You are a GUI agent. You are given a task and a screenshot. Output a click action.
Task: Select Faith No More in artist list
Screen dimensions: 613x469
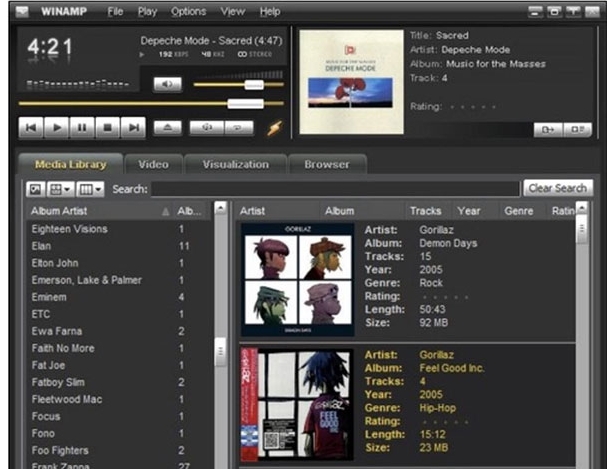point(119,348)
